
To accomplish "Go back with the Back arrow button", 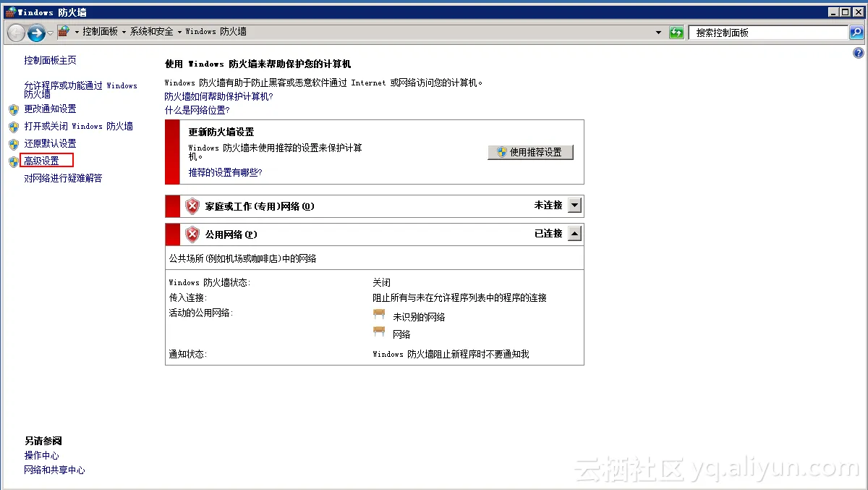I will 16,33.
